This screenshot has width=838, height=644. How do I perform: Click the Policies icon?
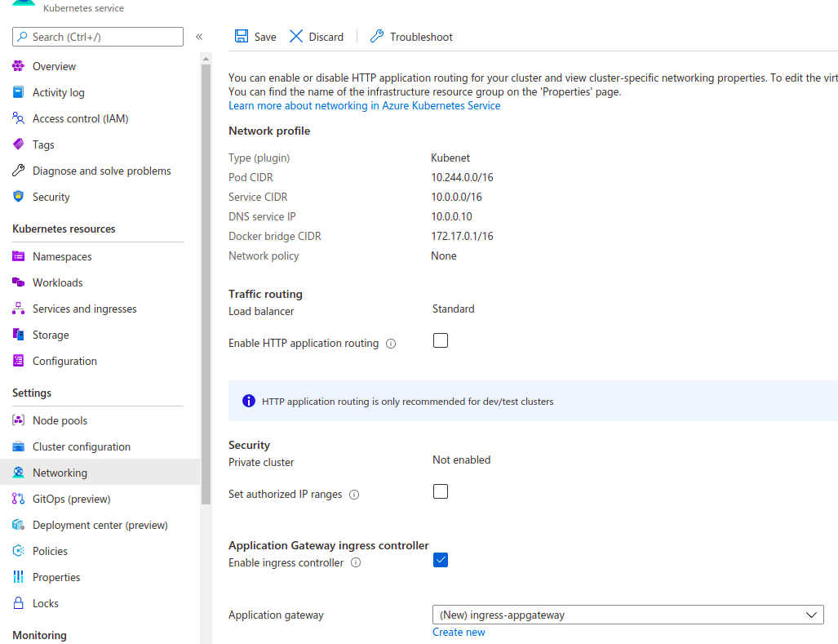coord(18,551)
